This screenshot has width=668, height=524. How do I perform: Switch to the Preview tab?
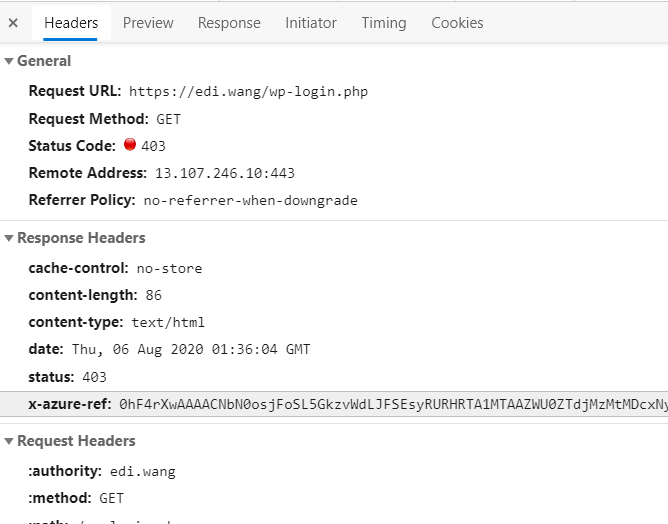click(148, 22)
